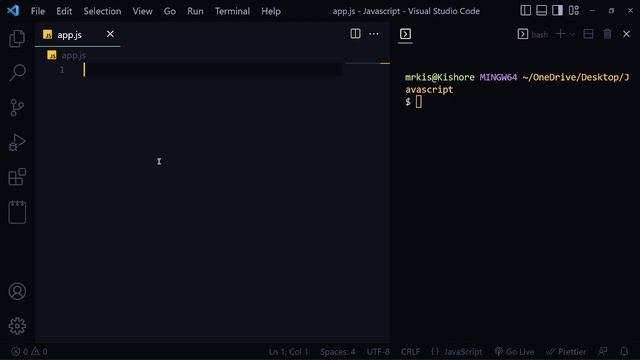
Task: Click the VS Code logo icon
Action: (13, 10)
